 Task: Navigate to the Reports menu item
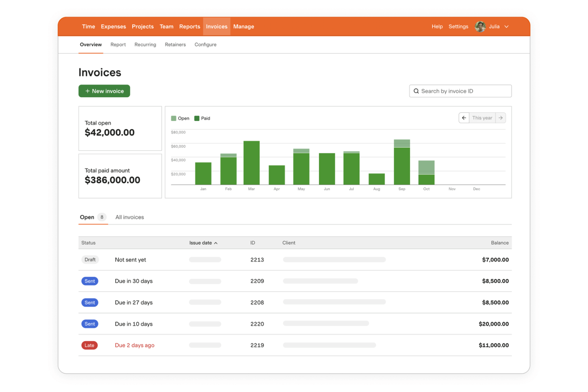[x=190, y=26]
